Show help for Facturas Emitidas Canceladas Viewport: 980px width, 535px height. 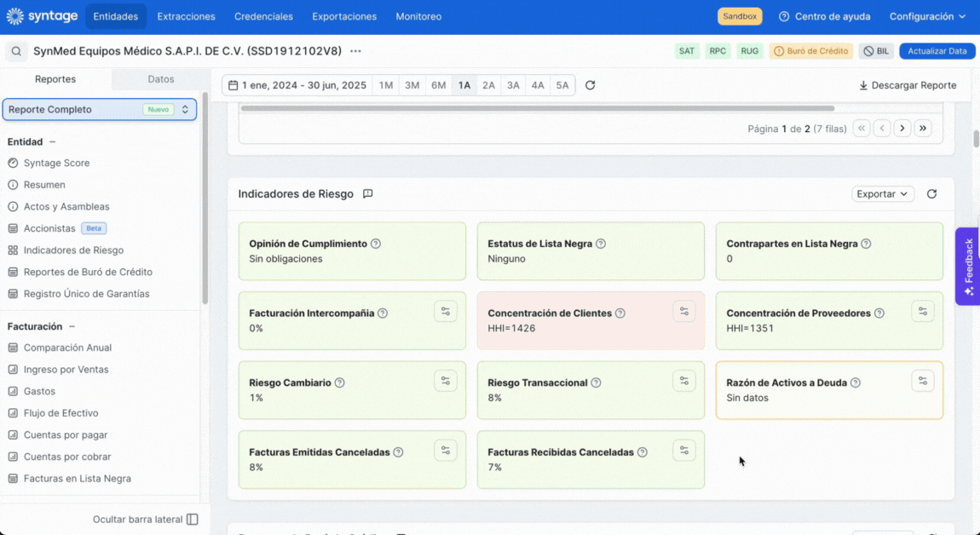point(398,452)
